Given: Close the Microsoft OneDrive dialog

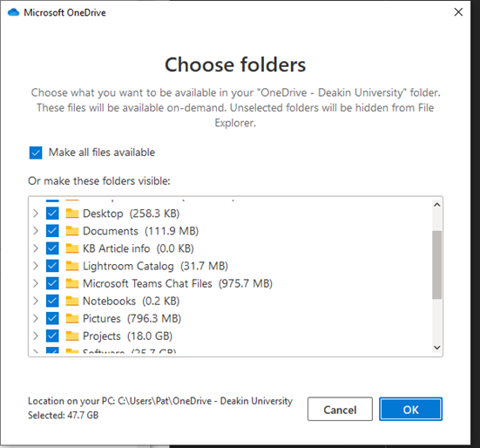Looking at the screenshot, I should (x=458, y=12).
